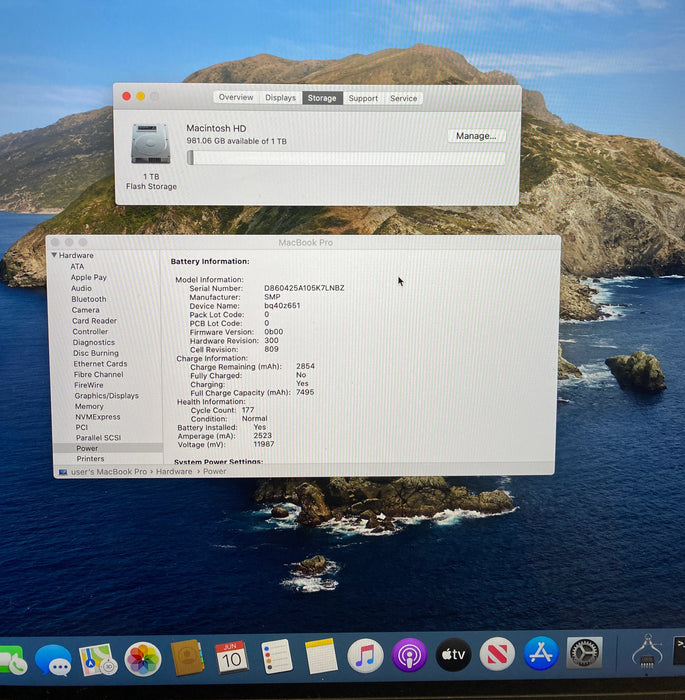The width and height of the screenshot is (685, 700).
Task: Open Calendar showing June 10
Action: coord(231,657)
